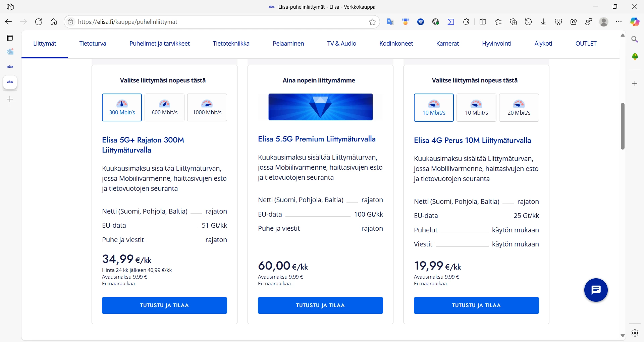Open the Kamerat menu
This screenshot has height=342, width=644.
(x=447, y=44)
